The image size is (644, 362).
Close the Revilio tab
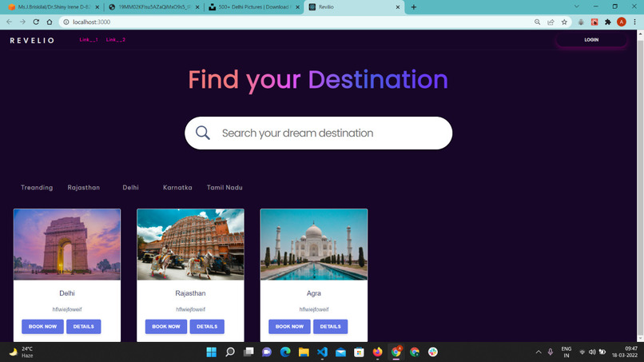[398, 7]
